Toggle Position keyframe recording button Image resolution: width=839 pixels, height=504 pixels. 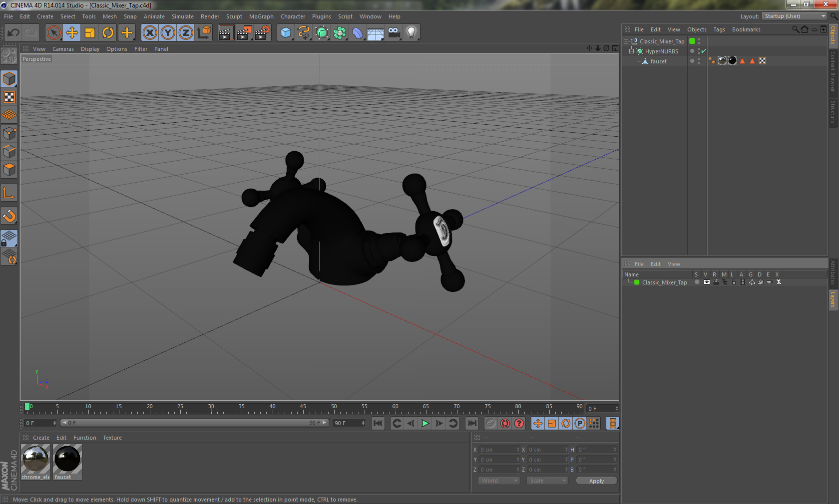pyautogui.click(x=537, y=423)
